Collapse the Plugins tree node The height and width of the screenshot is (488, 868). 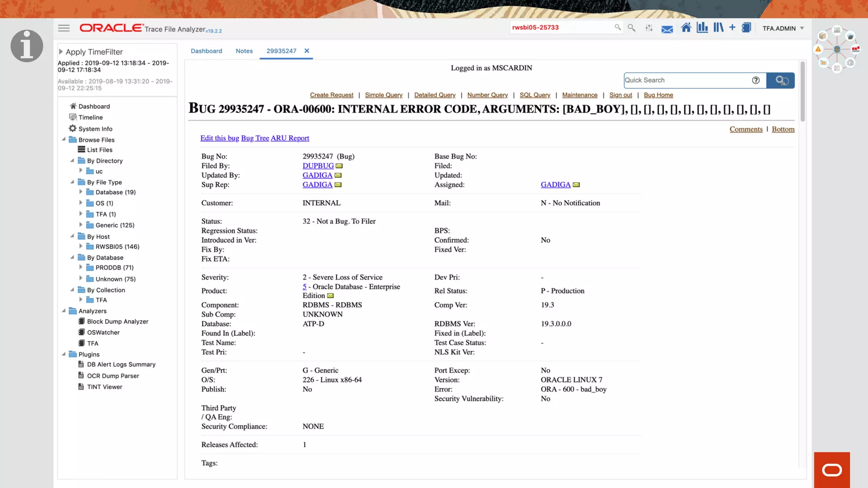(x=64, y=354)
